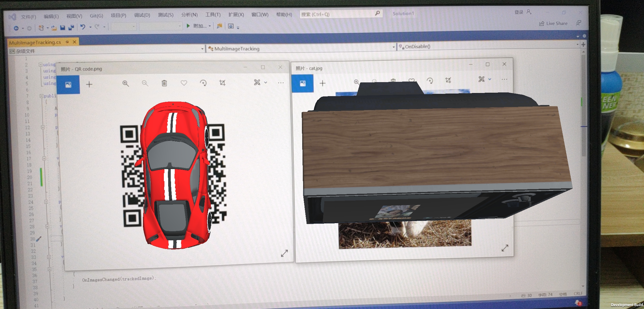The height and width of the screenshot is (309, 644).
Task: Open the markup editing pen for QR code.png
Action: click(x=258, y=83)
